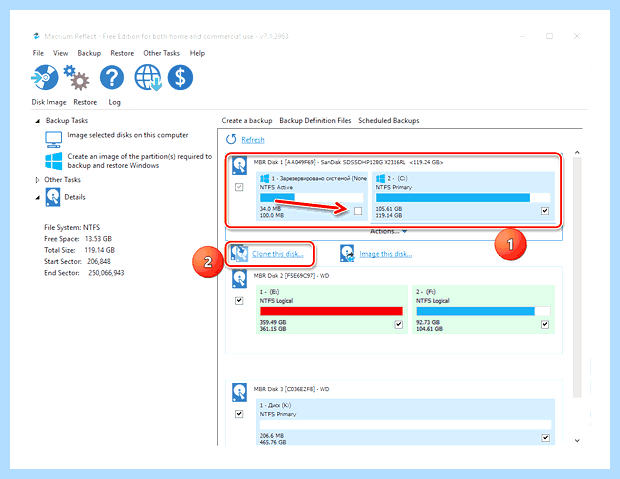Viewport: 620px width, 479px height.
Task: Select Image selected disks on this computer
Action: point(127,135)
